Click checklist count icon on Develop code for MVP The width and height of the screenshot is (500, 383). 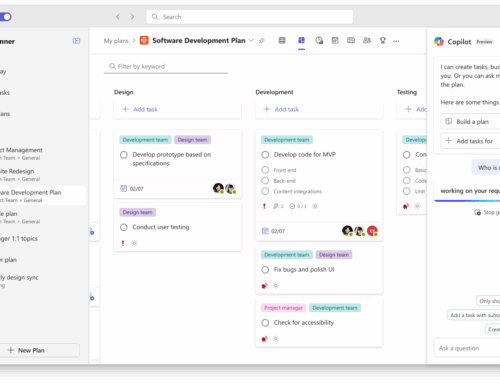point(292,206)
